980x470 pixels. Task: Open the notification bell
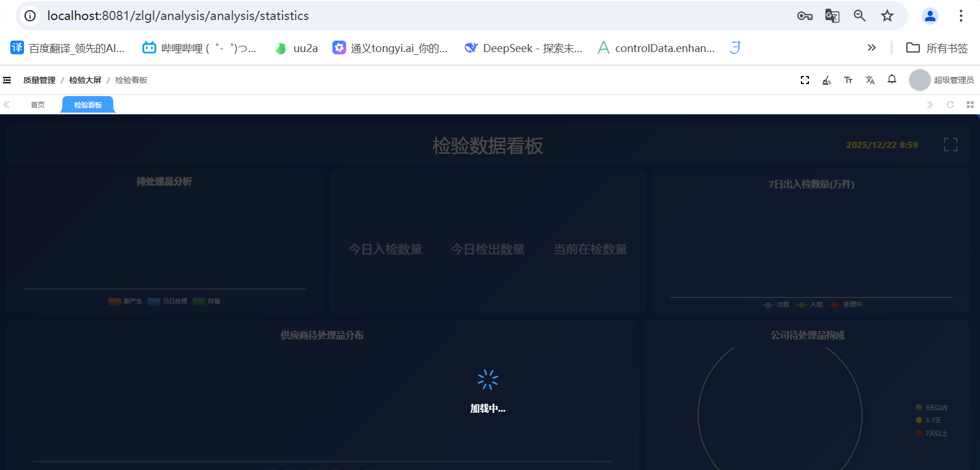(x=891, y=79)
